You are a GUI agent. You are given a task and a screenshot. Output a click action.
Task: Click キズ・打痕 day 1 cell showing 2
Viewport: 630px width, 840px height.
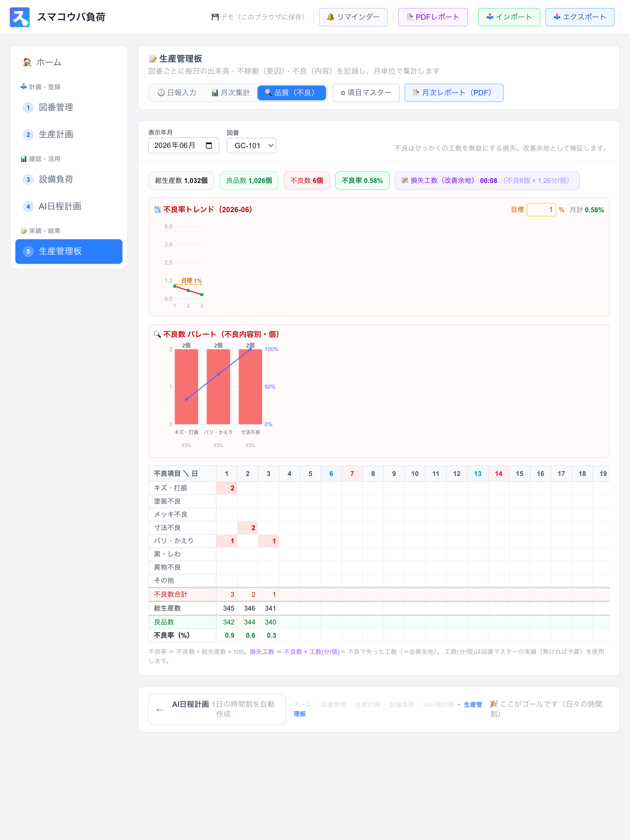tap(227, 488)
